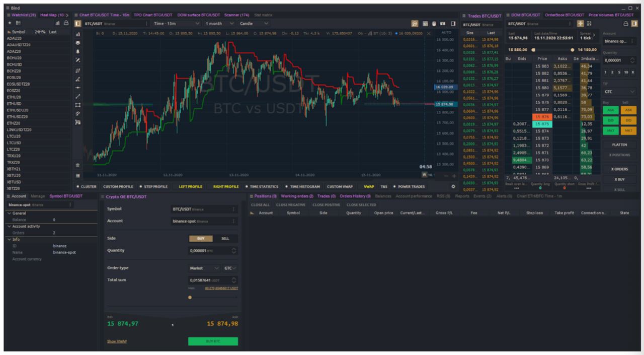
Task: Click the left handle of DOM price range slider
Action: [533, 50]
